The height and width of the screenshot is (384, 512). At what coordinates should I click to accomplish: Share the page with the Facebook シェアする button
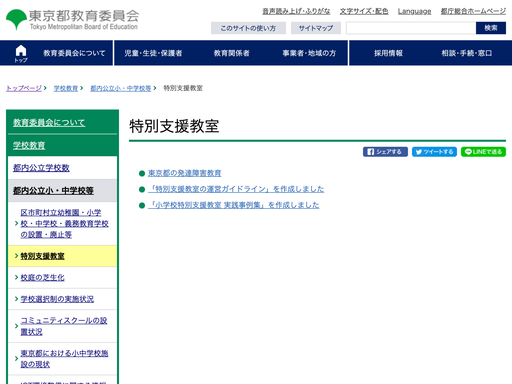pos(385,152)
